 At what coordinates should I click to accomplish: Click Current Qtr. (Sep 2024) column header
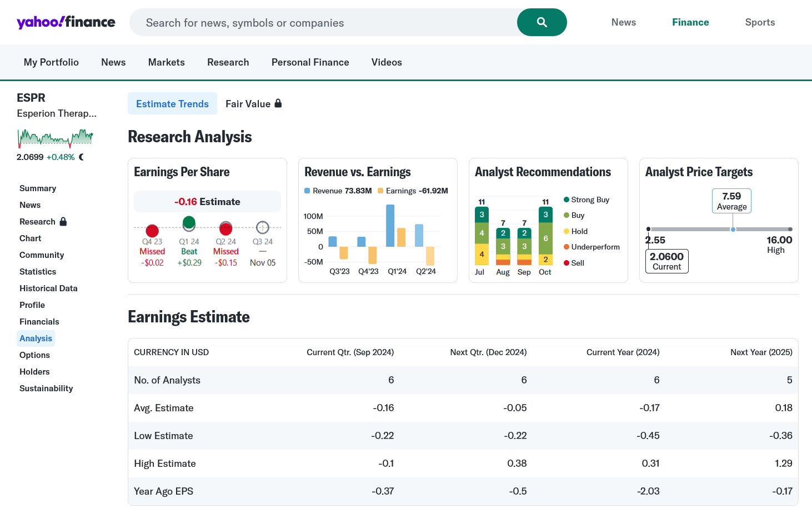[350, 352]
